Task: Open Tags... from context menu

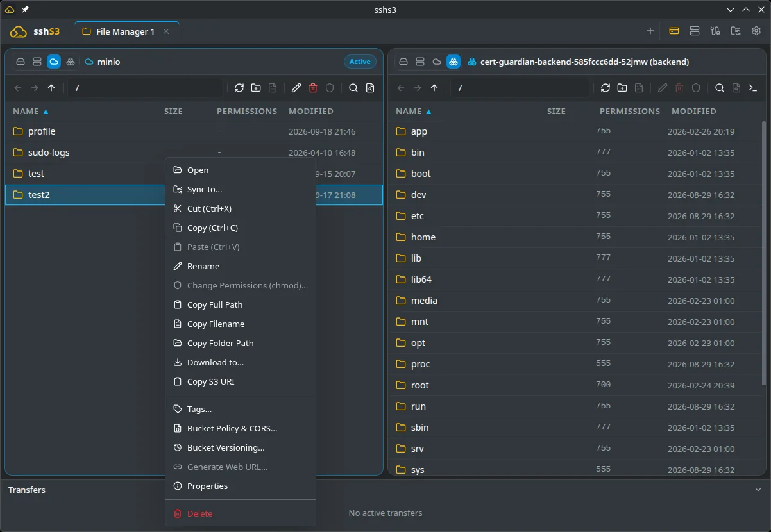Action: point(241,409)
